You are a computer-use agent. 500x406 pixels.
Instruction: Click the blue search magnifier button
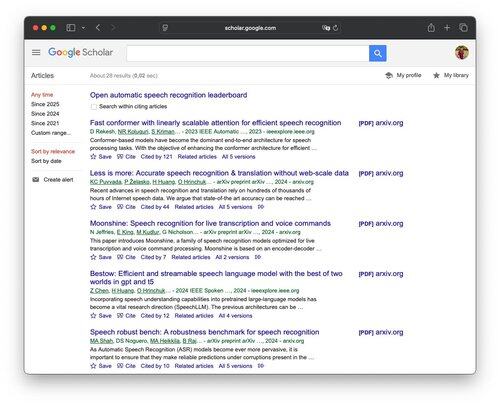click(x=378, y=53)
